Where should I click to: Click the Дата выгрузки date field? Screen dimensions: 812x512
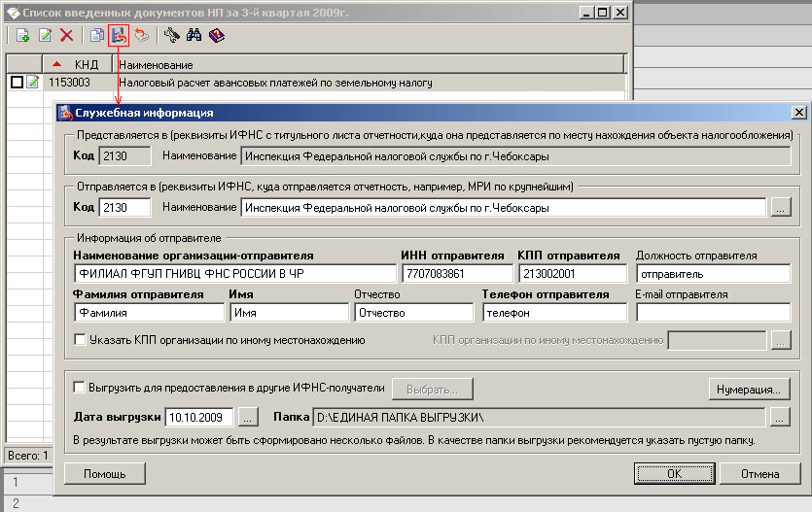tap(198, 417)
